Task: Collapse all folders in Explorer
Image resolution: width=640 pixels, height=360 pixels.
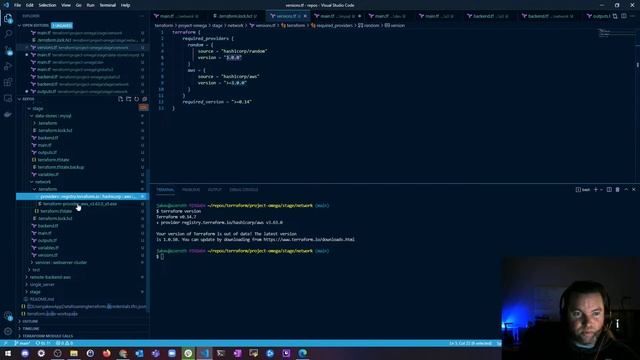Action: coord(144,99)
